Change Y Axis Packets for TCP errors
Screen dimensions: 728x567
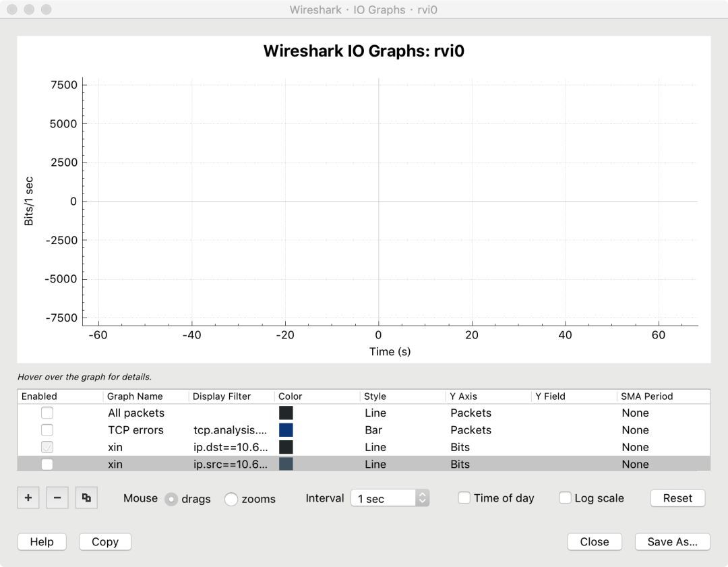click(x=471, y=430)
